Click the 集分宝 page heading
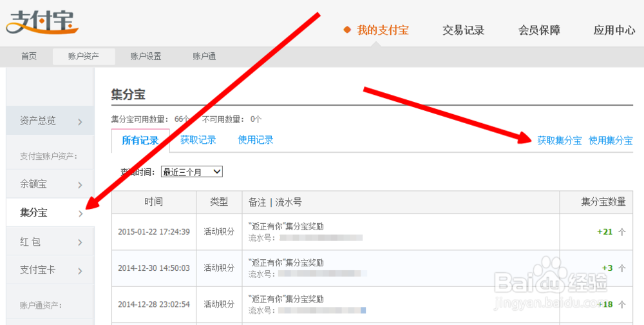This screenshot has width=644, height=325. pos(128,95)
